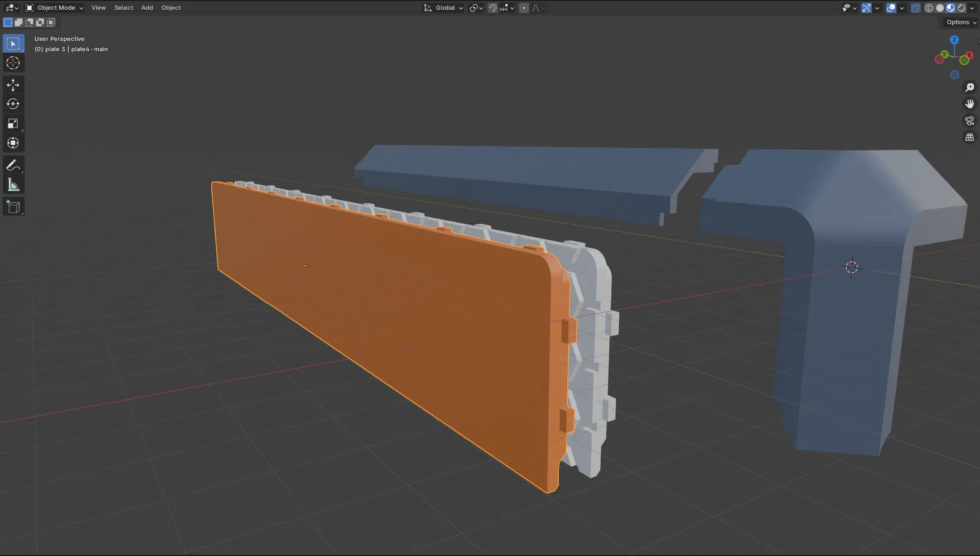Viewport: 980px width, 556px height.
Task: Open the Object Mode dropdown
Action: (x=55, y=8)
